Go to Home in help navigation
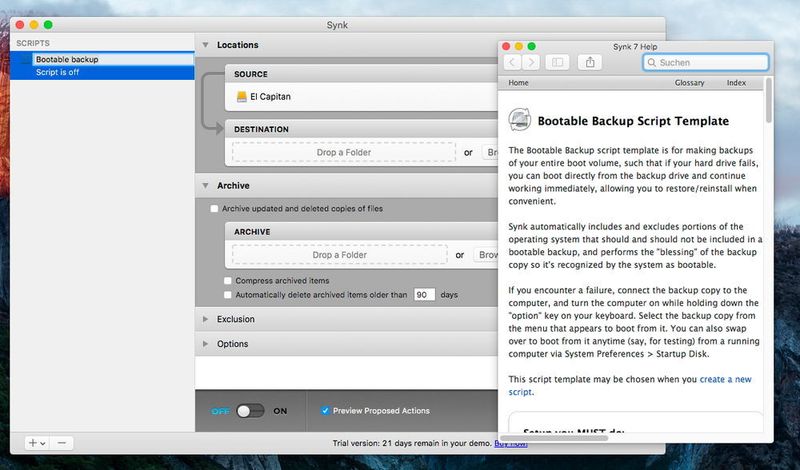The image size is (800, 470). tap(518, 83)
